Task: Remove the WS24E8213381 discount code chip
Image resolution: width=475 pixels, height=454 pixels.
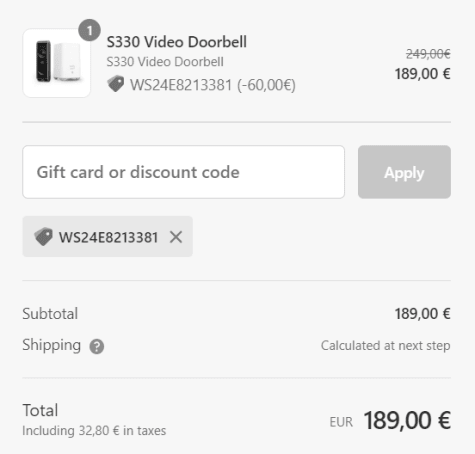Action: (x=176, y=237)
